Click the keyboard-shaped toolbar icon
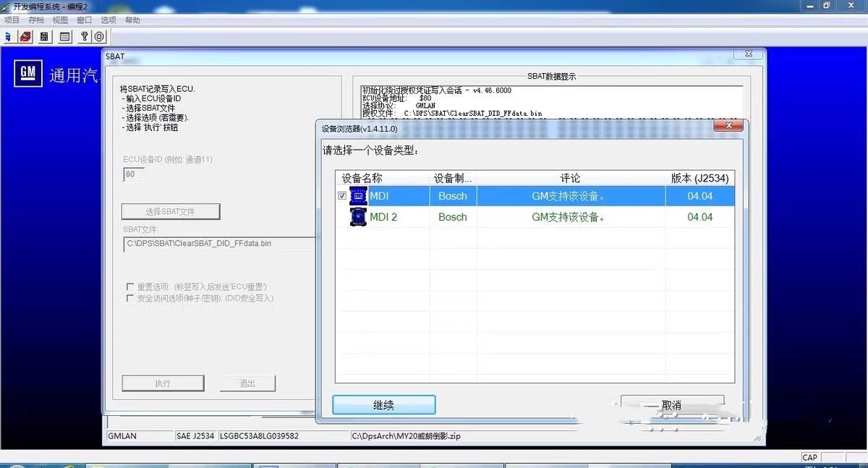 (x=65, y=36)
